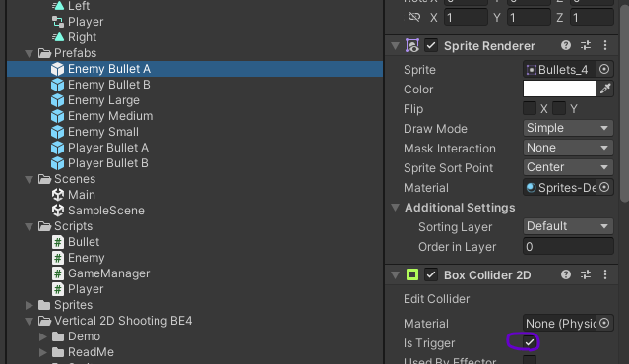The image size is (629, 364).
Task: Enable Flip Y checkbox
Action: [559, 108]
